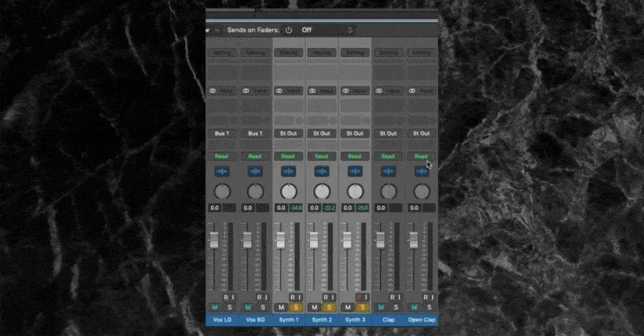
Task: Click the Vox LD volume fader handle
Action: pos(214,240)
